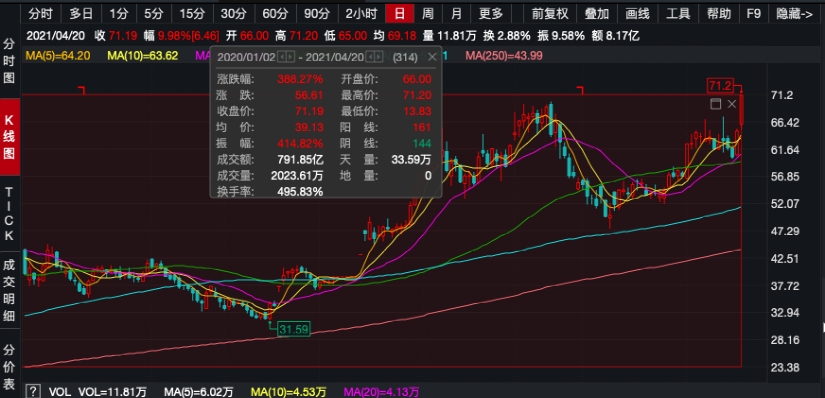825x398 pixels.
Task: Select the 分时图 sidebar tab
Action: 9,61
